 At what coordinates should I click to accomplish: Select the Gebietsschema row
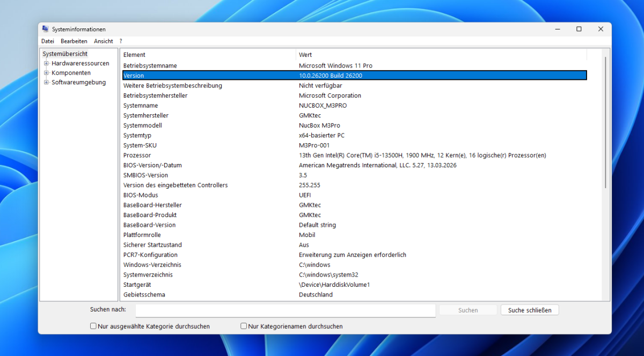(354, 295)
